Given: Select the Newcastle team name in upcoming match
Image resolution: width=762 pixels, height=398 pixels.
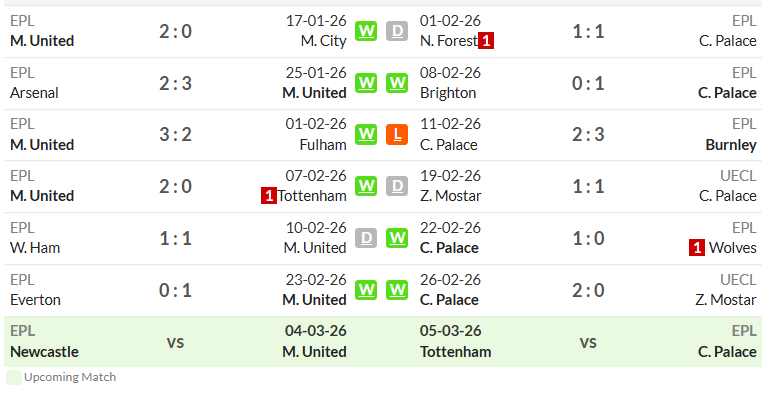Looking at the screenshot, I should pyautogui.click(x=44, y=352).
